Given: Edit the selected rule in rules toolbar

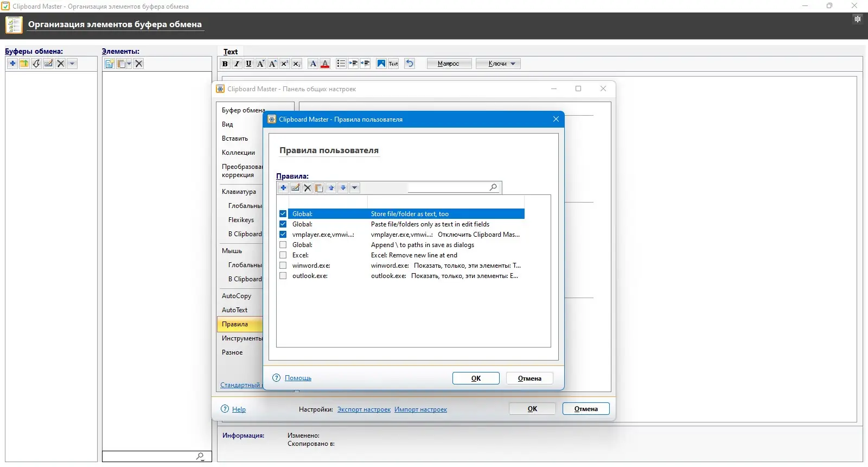Looking at the screenshot, I should 295,188.
